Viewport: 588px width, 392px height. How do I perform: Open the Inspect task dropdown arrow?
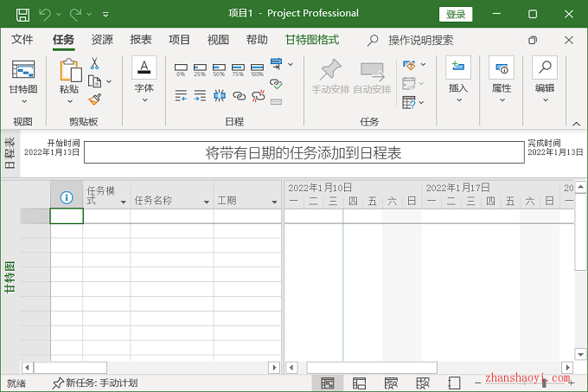tap(423, 65)
